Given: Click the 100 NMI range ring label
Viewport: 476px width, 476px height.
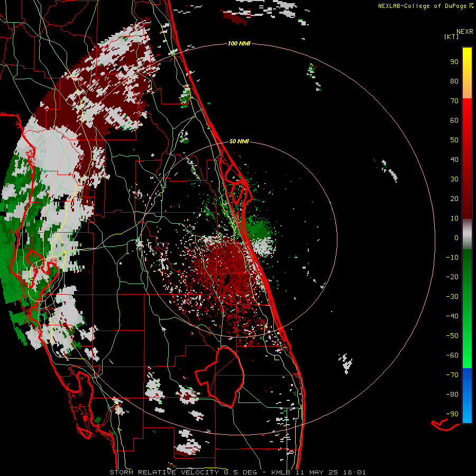Looking at the screenshot, I should (239, 44).
